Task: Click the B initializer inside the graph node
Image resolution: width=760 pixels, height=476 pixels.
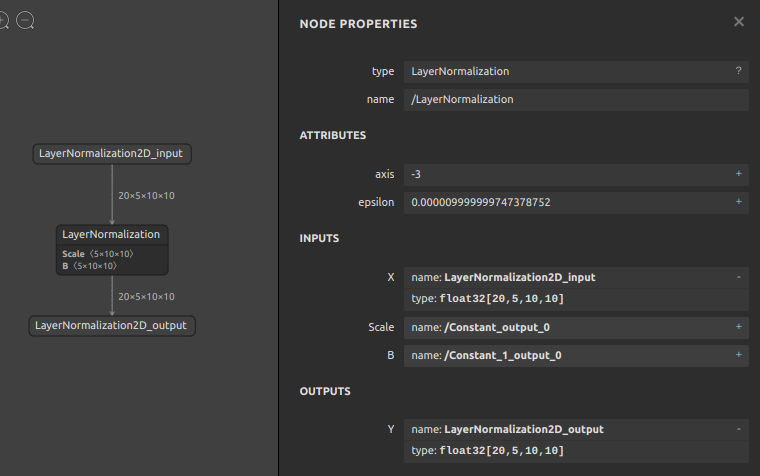Action: pos(90,266)
